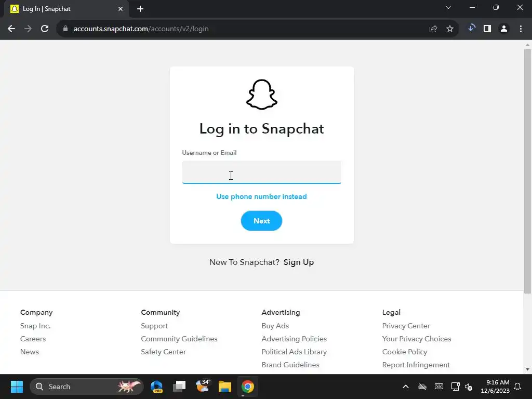Image resolution: width=532 pixels, height=399 pixels.
Task: Toggle the browser side panel icon
Action: pos(487,29)
